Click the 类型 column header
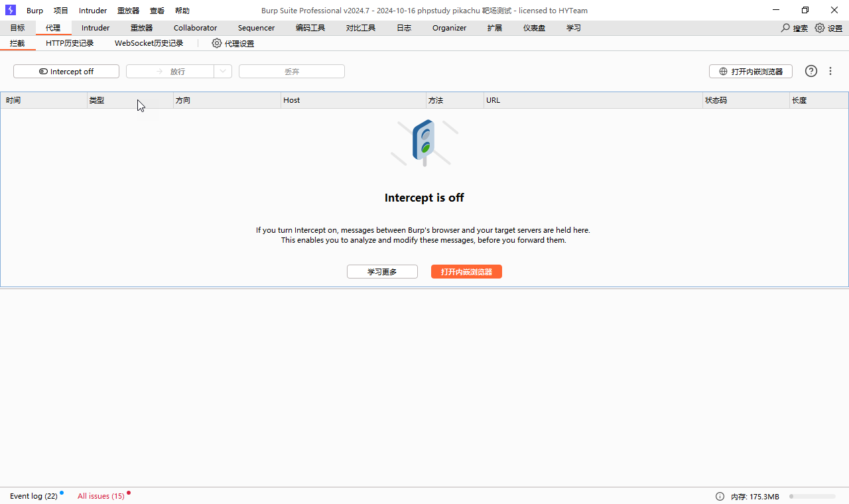849x504 pixels. tap(130, 100)
